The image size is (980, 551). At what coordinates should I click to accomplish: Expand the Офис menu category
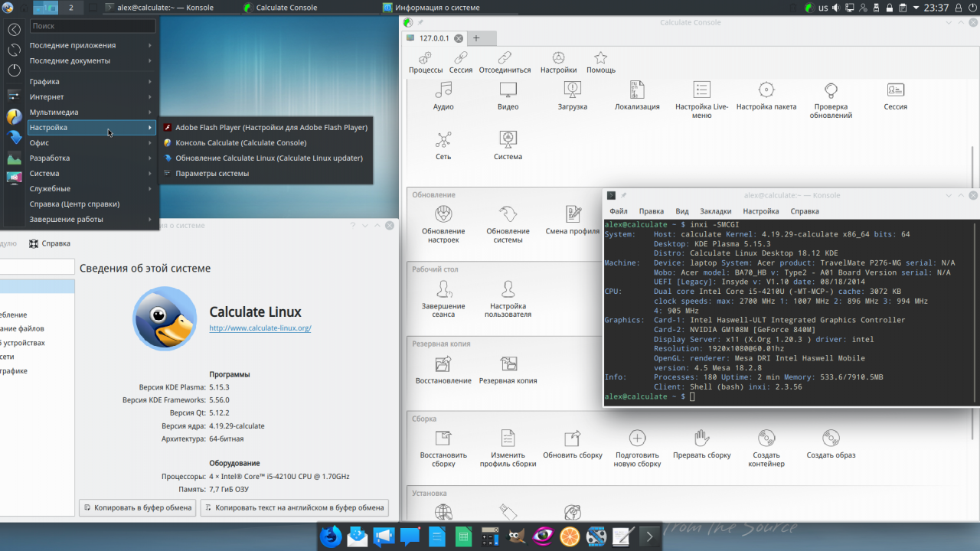[91, 142]
